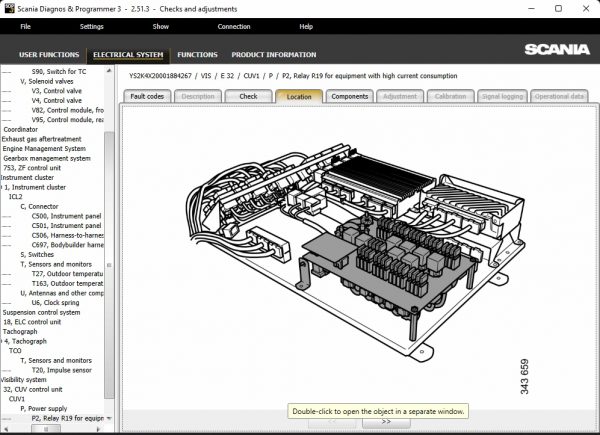Collapse the '1, Instrument cluster' tree node
Screen dimensions: 600x435
click(2, 187)
